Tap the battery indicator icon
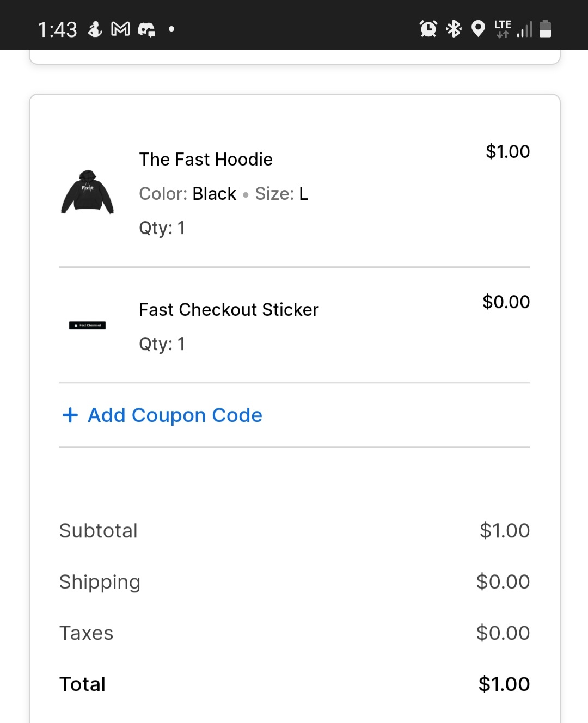Image resolution: width=588 pixels, height=723 pixels. [545, 28]
